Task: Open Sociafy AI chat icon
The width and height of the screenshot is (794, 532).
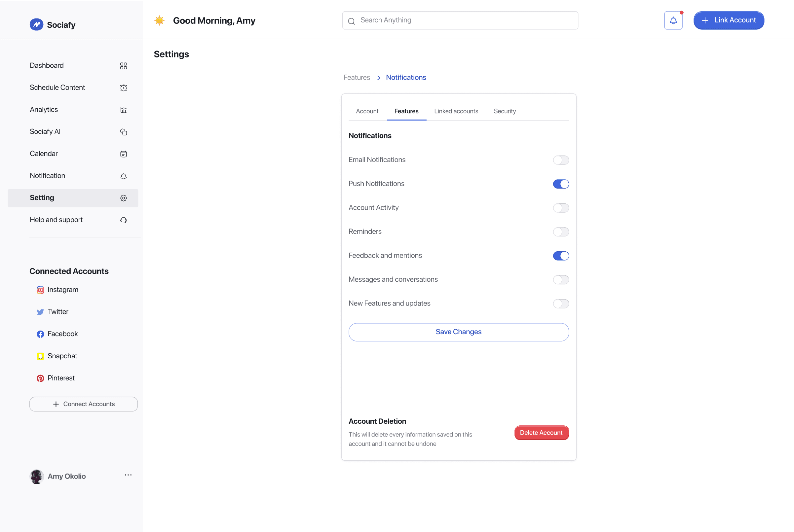Action: coord(124,132)
